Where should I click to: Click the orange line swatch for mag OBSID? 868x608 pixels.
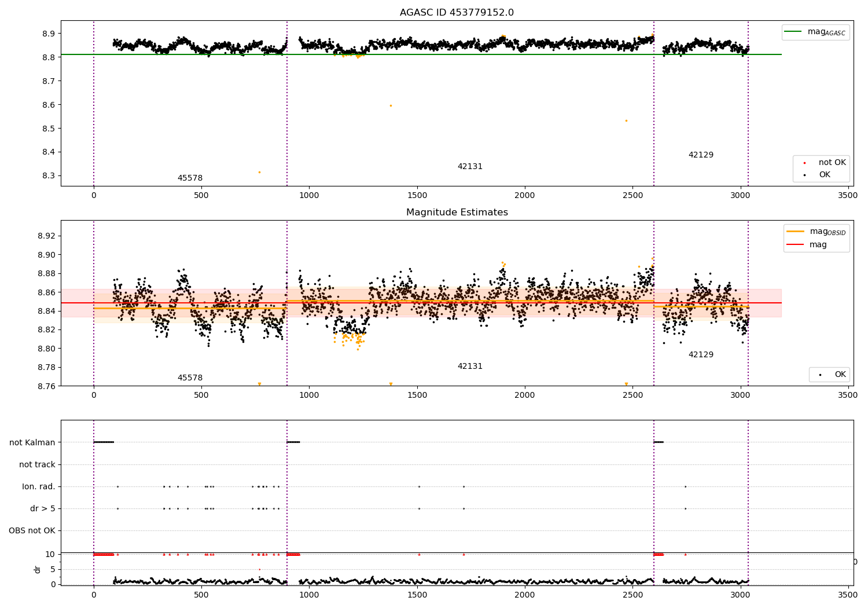[795, 232]
